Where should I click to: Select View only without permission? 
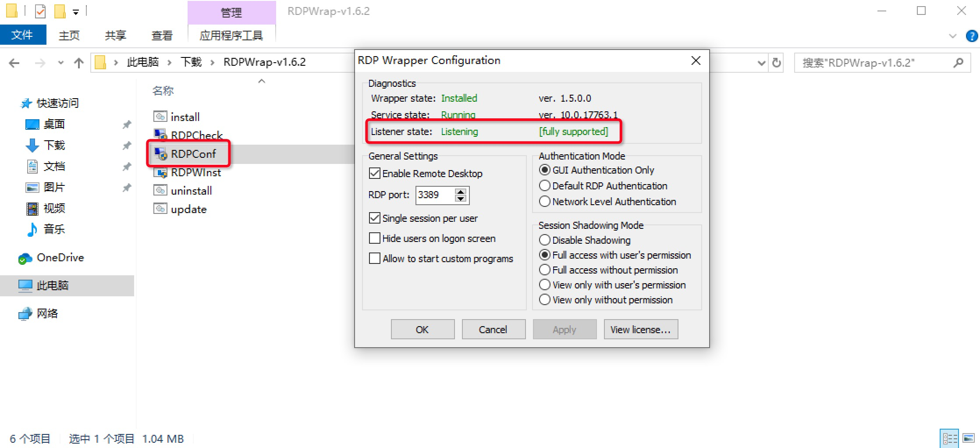pos(545,299)
